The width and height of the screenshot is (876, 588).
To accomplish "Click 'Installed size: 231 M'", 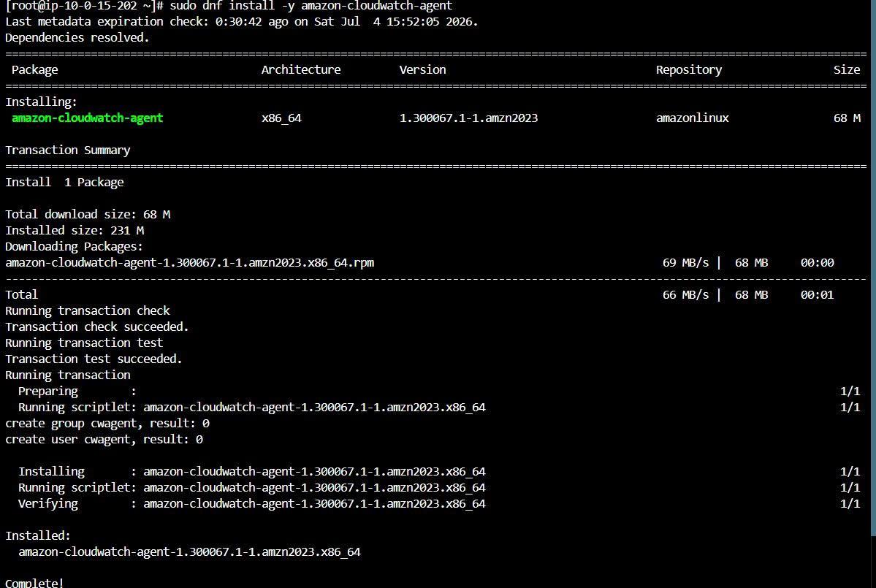I will 75,231.
